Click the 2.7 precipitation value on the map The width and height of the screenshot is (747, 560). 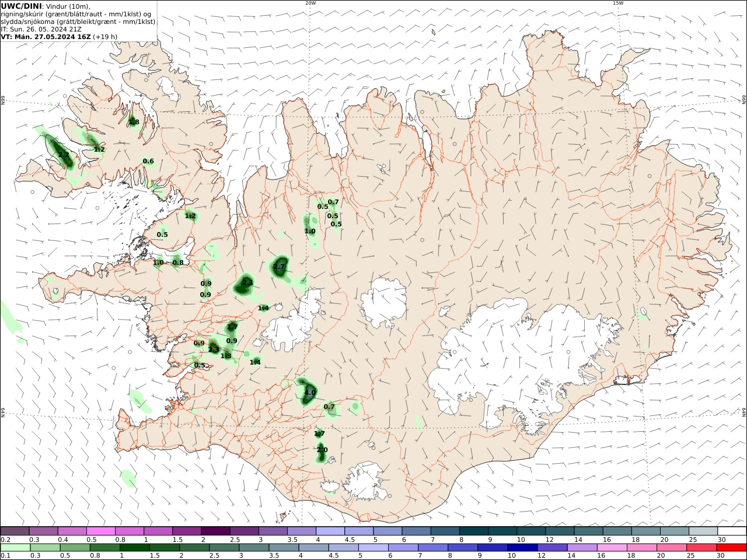pos(279,267)
